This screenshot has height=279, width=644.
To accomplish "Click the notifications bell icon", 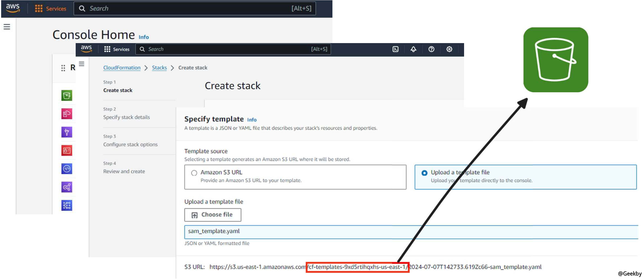I will tap(413, 49).
